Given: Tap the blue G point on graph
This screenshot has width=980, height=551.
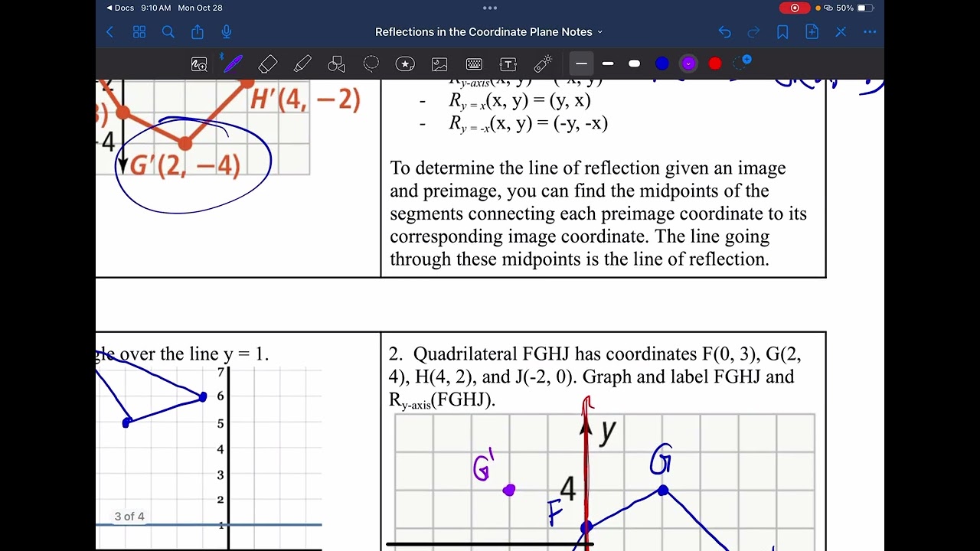Looking at the screenshot, I should coord(663,490).
